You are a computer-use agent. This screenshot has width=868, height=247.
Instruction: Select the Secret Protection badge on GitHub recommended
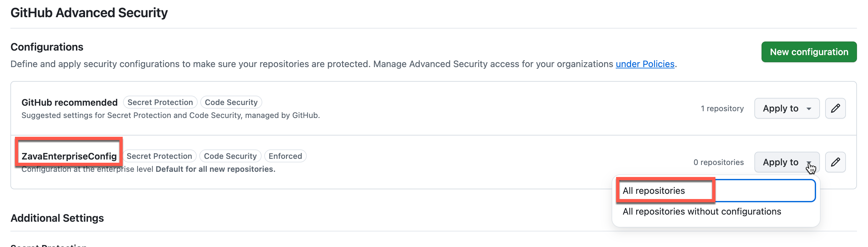(x=160, y=102)
